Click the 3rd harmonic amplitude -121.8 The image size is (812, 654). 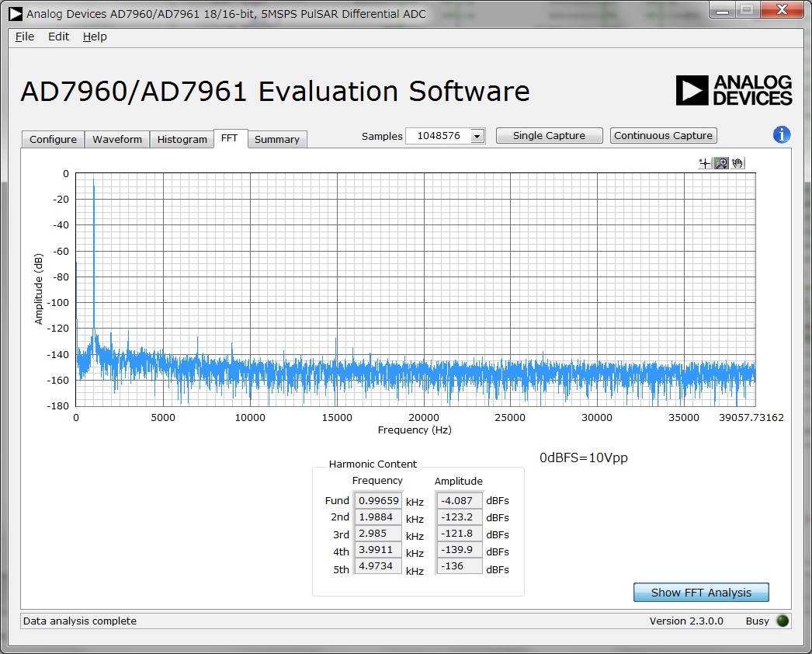tap(460, 534)
